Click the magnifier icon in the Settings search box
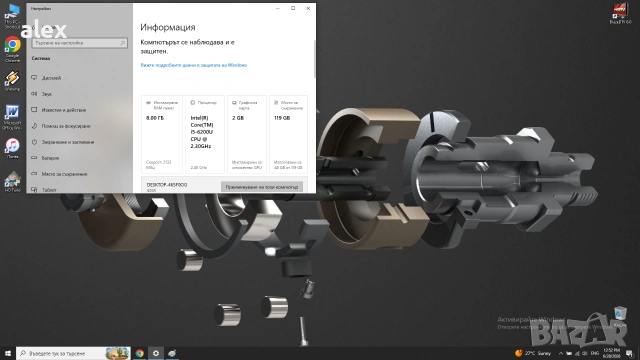This screenshot has height=360, width=640. pyautogui.click(x=122, y=43)
